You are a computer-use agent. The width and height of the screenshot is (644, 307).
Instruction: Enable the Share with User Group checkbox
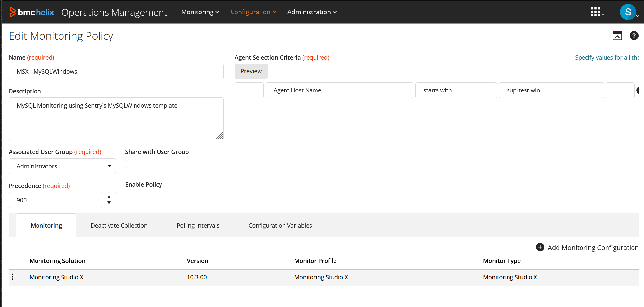pyautogui.click(x=130, y=164)
